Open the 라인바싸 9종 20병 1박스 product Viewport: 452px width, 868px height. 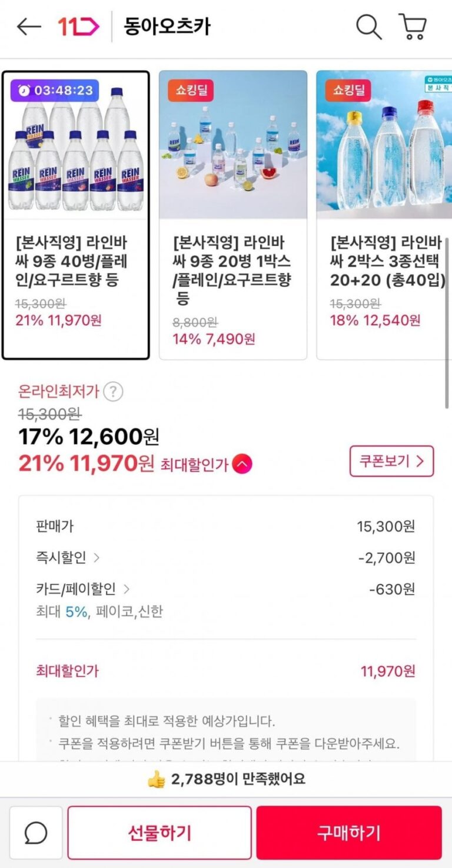coord(233,215)
